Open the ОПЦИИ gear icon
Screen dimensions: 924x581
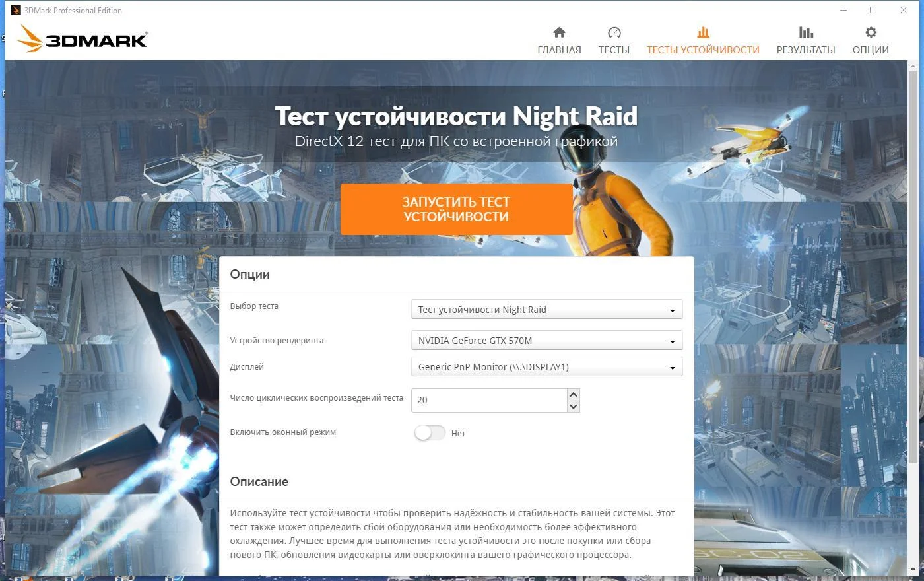tap(871, 32)
